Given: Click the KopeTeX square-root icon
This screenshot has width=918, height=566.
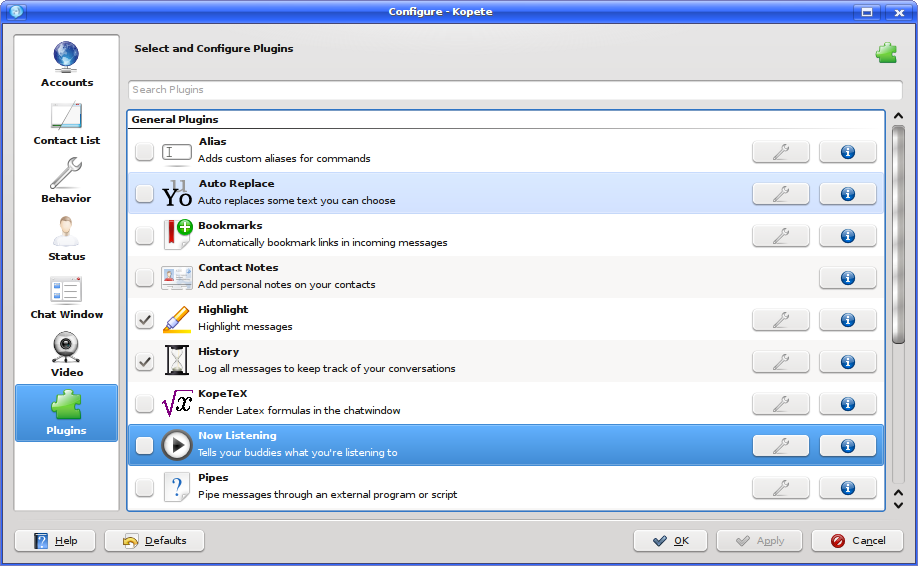Looking at the screenshot, I should tap(177, 403).
